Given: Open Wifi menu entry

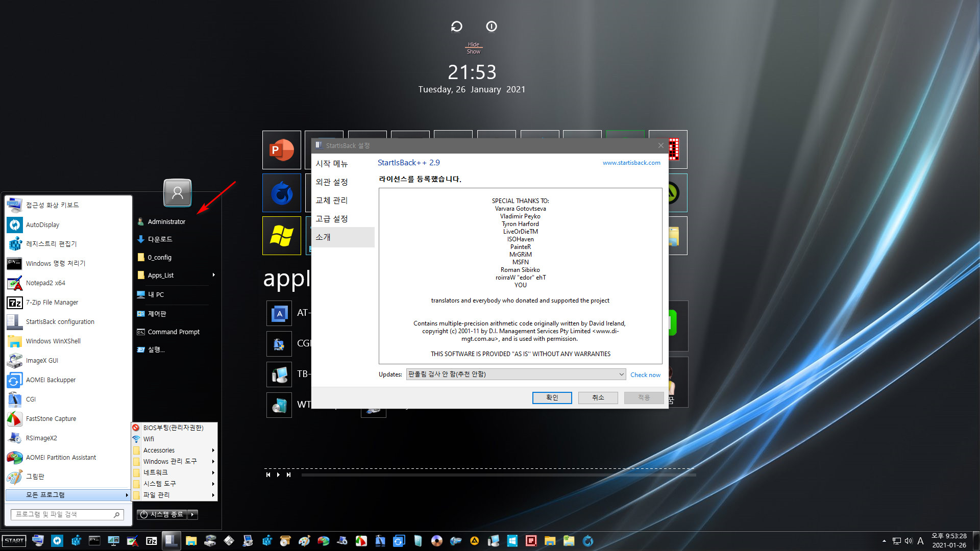Looking at the screenshot, I should 175,439.
